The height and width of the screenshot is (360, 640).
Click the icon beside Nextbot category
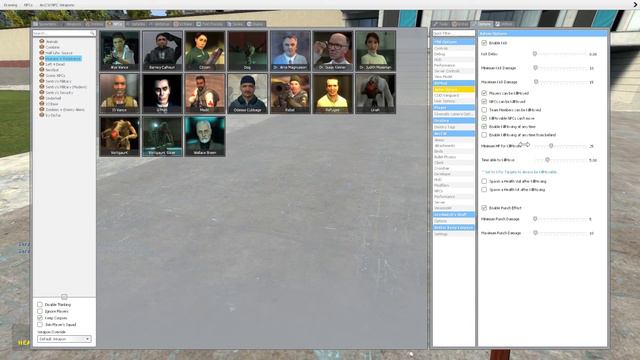[x=42, y=70]
